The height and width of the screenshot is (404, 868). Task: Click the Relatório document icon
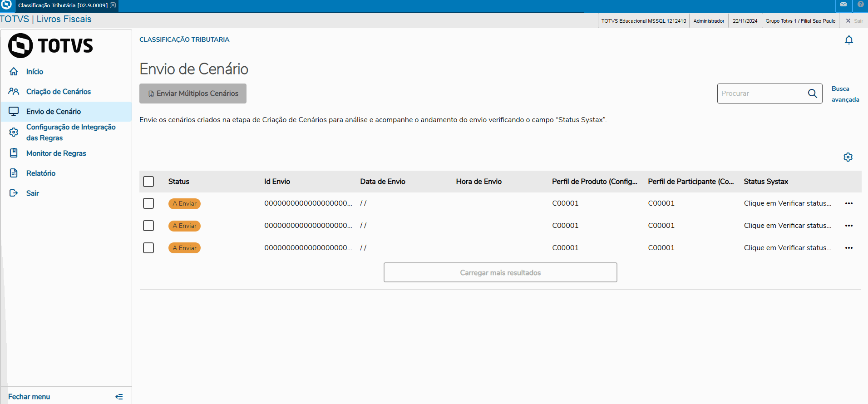[14, 173]
